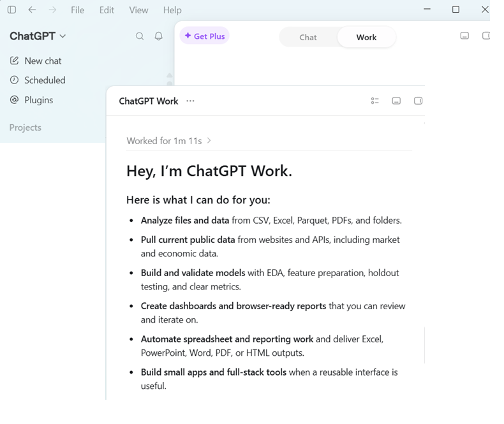Click the Scheduled clock icon

click(14, 80)
